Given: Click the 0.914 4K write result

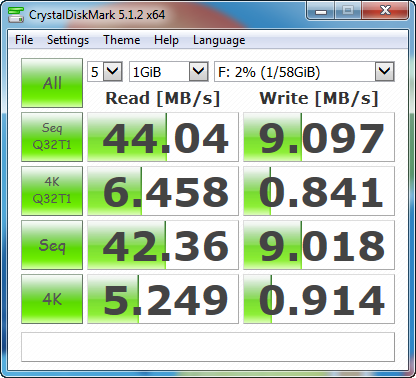Looking at the screenshot, I should (x=319, y=299).
